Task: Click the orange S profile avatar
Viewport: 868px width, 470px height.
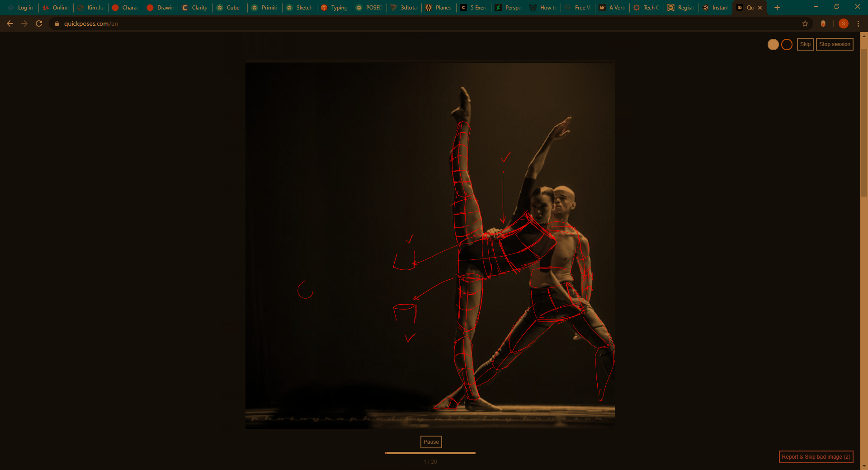Action: [x=843, y=23]
